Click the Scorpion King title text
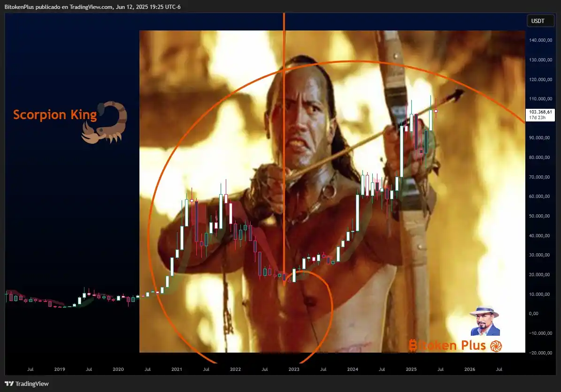 (55, 115)
